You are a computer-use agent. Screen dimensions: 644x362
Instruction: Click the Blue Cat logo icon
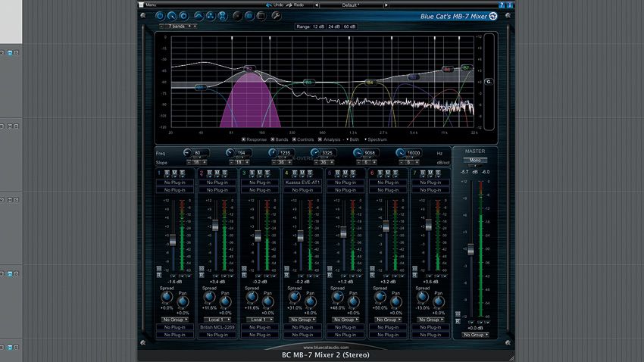tap(493, 15)
